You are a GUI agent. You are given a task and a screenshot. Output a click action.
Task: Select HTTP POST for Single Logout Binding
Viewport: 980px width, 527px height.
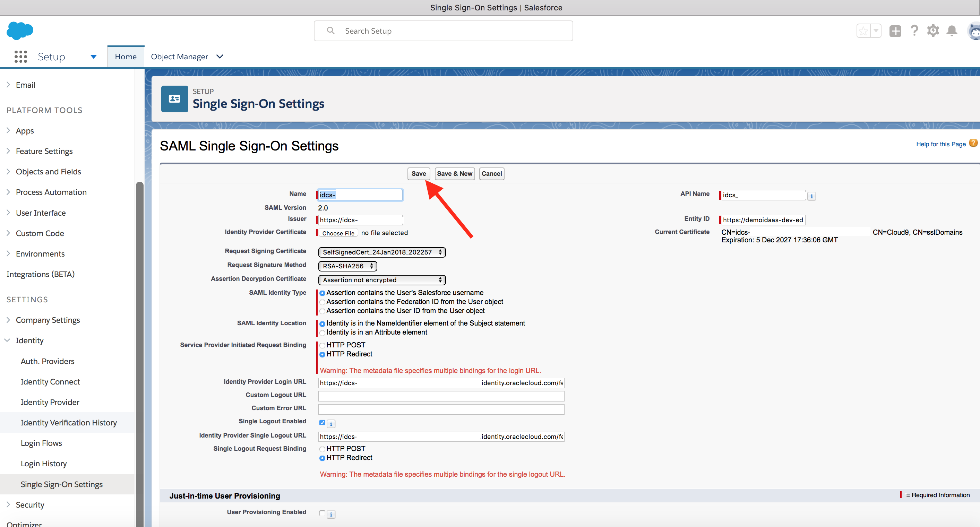click(x=322, y=449)
